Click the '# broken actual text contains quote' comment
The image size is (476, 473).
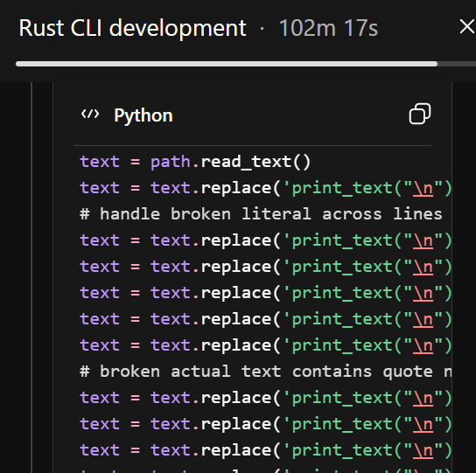(256, 372)
